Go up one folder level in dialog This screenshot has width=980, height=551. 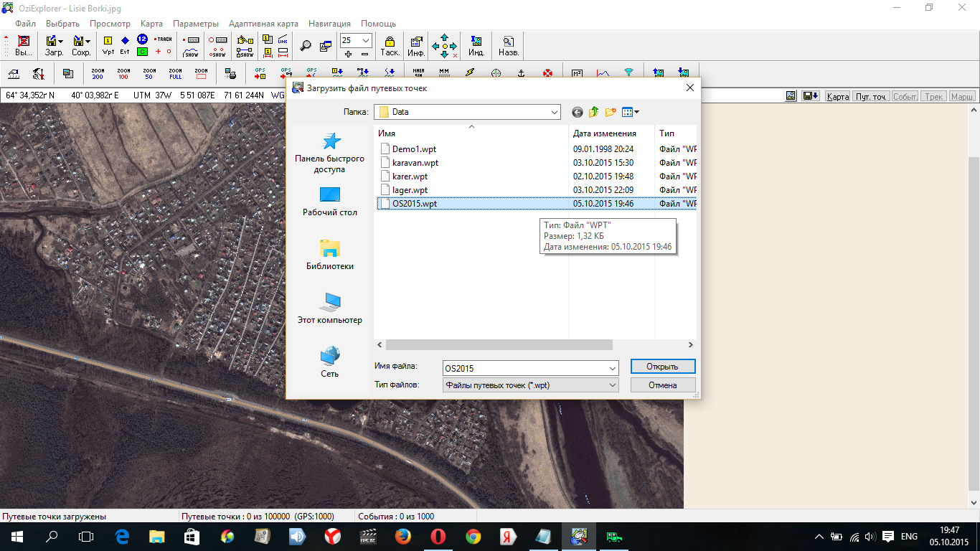pyautogui.click(x=594, y=112)
